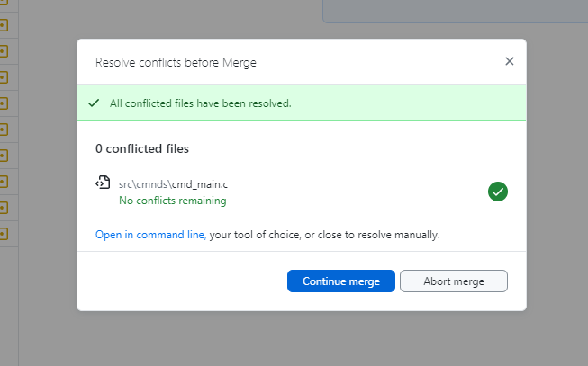Open in command line link
Screen dimensions: 588x366
point(149,235)
